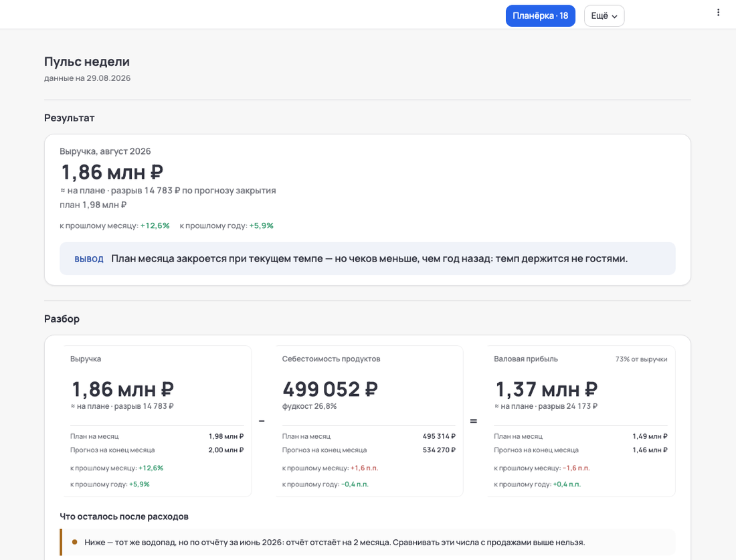
Task: Select the note starting "Ниже — тот же водопад"
Action: 335,542
